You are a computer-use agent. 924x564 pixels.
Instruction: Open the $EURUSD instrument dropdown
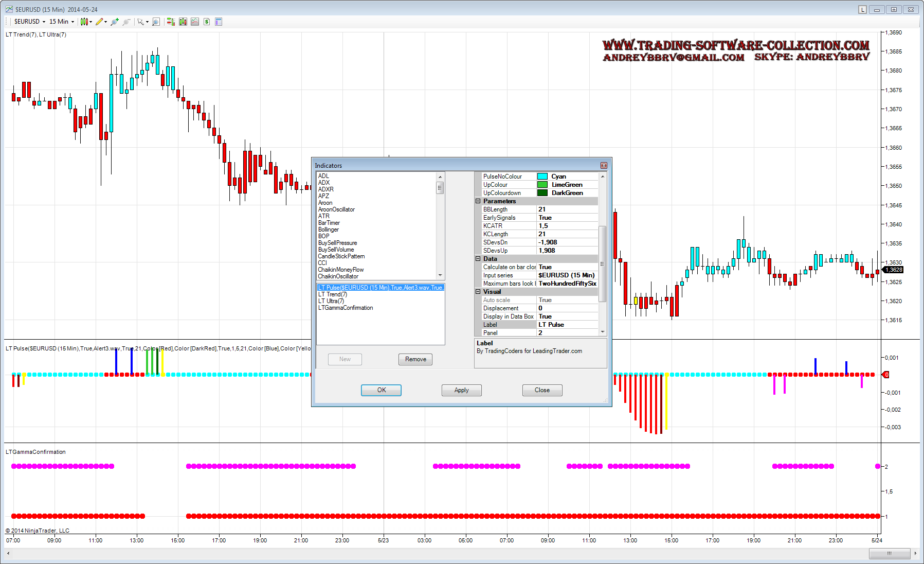(29, 22)
